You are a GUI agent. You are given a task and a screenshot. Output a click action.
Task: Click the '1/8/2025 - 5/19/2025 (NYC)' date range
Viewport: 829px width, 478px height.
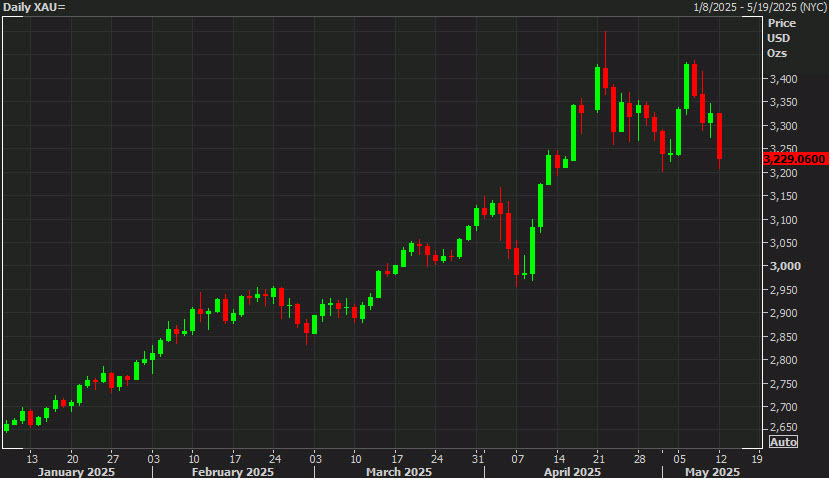[760, 7]
